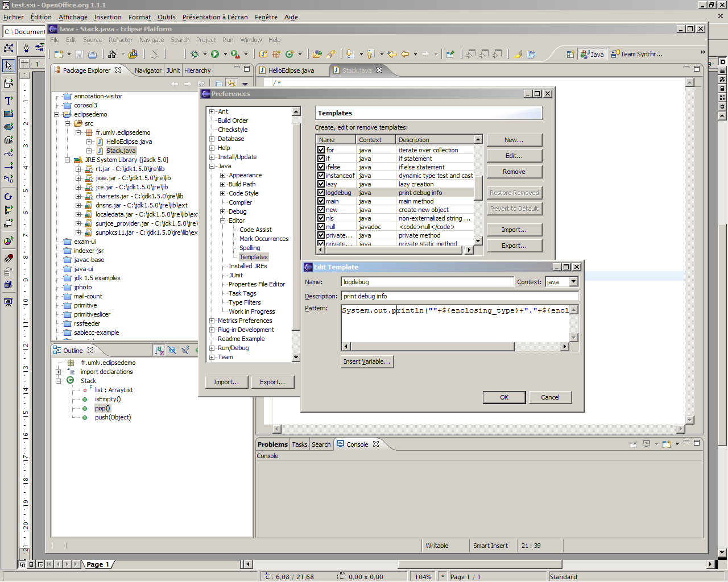Viewport: 728px width, 582px height.
Task: Click into the template Description field
Action: pyautogui.click(x=460, y=296)
